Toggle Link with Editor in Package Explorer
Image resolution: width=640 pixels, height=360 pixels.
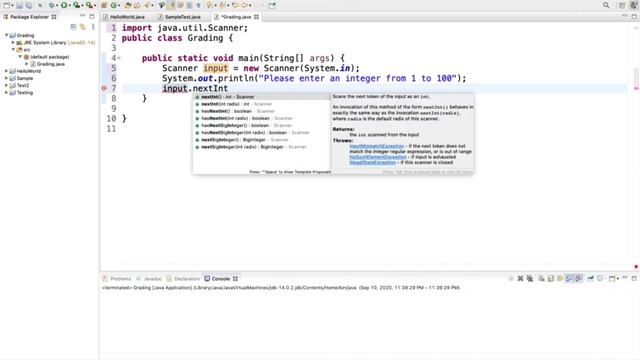click(83, 27)
